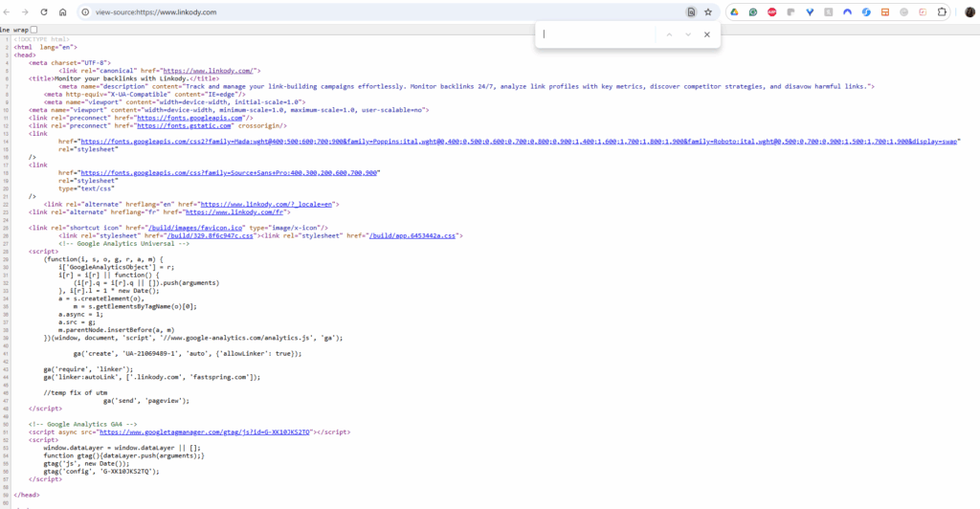
Task: Bookmark this page with the star icon
Action: (708, 11)
